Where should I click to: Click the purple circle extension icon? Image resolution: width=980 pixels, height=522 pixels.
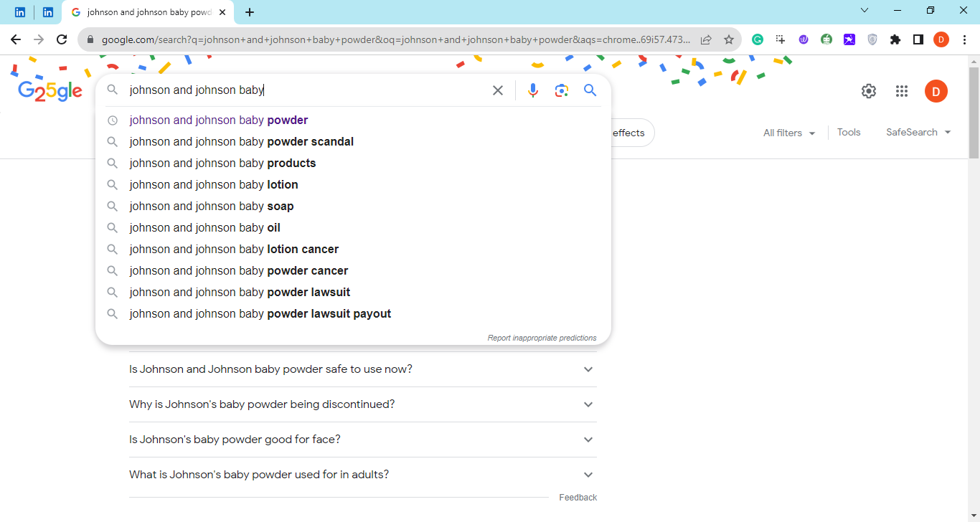[804, 39]
